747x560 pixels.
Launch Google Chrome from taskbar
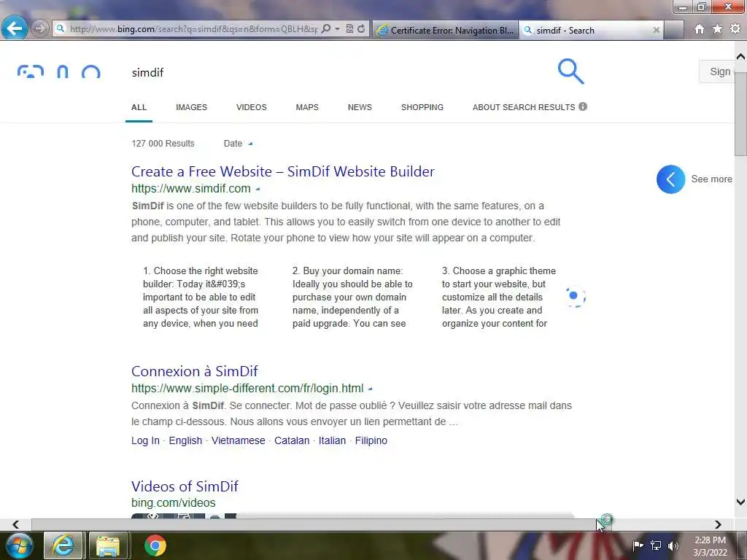pyautogui.click(x=155, y=545)
